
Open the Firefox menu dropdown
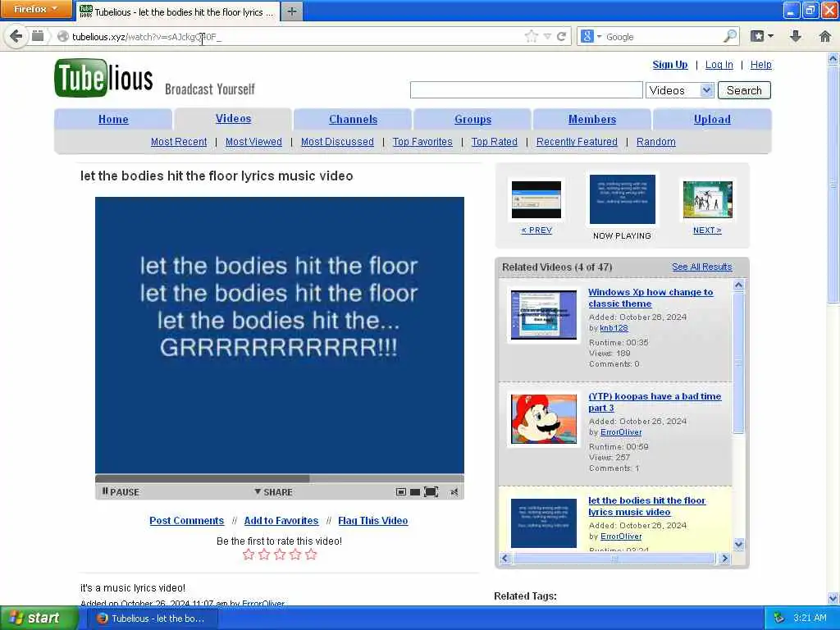(x=36, y=9)
